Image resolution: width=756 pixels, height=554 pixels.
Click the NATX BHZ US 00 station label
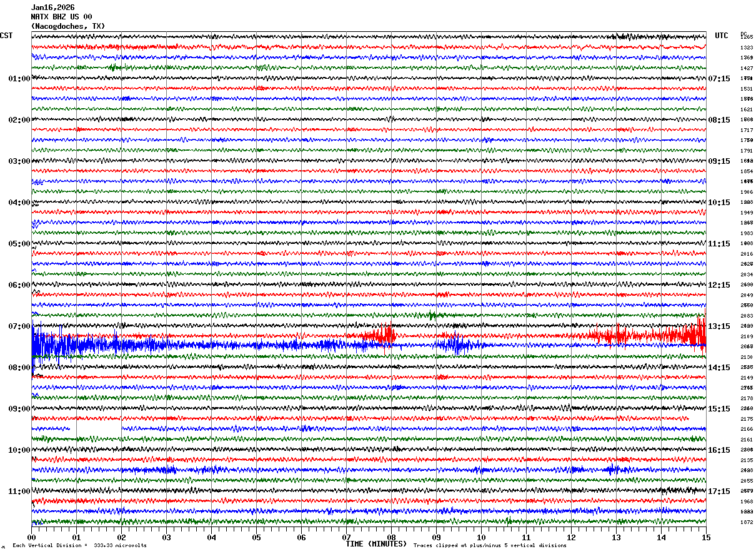62,17
